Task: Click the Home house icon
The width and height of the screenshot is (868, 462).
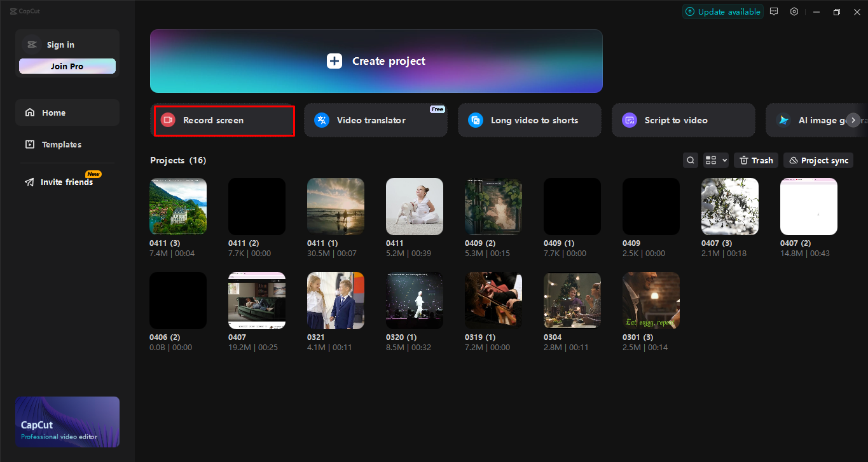Action: coord(30,112)
